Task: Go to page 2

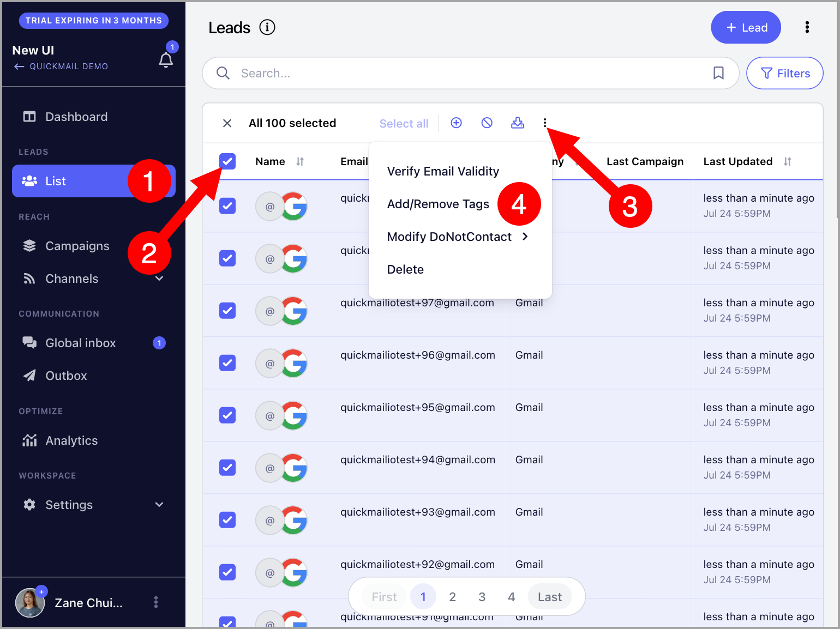Action: [452, 597]
